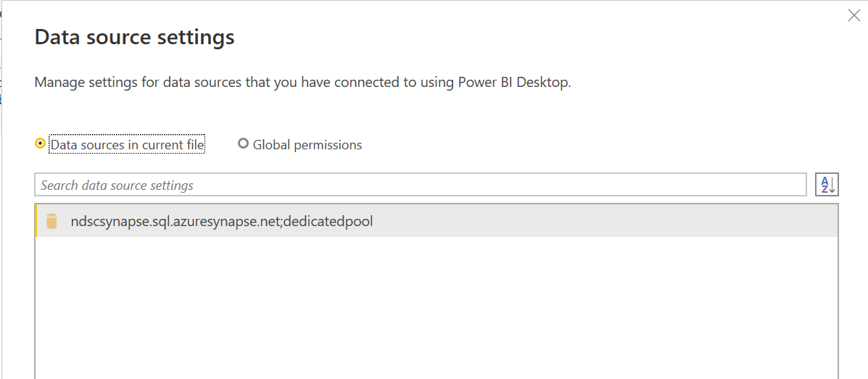Viewport: 868px width, 379px height.
Task: Click the "Data source settings" dialog title
Action: [135, 38]
